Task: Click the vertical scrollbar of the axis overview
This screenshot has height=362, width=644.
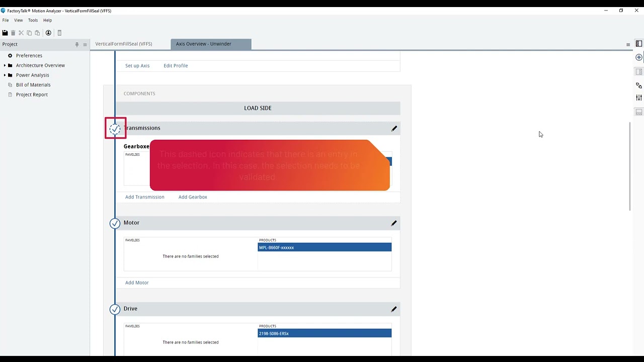Action: click(630, 166)
